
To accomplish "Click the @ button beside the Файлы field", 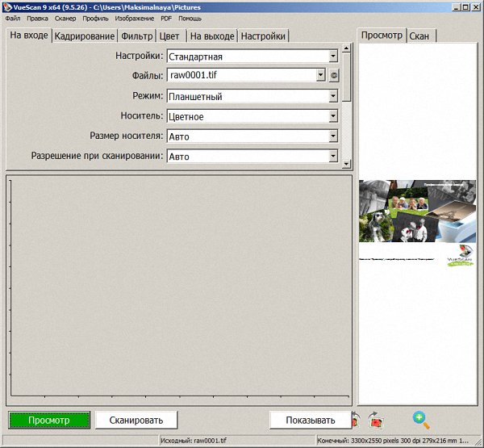I will pos(333,76).
